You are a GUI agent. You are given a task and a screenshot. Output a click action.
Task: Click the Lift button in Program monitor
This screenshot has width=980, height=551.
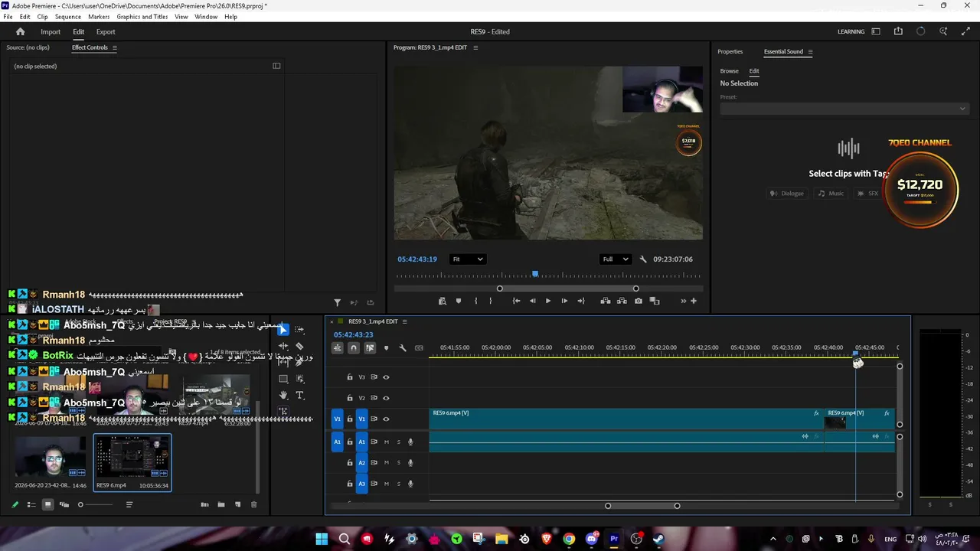606,301
